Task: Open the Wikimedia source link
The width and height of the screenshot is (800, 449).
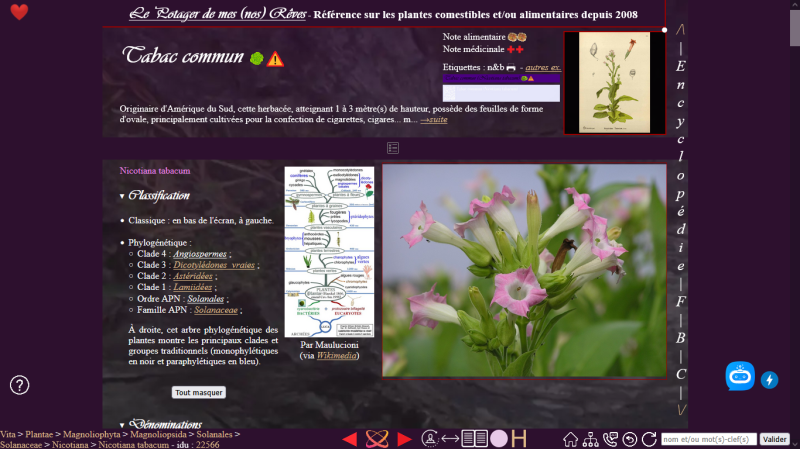Action: click(x=336, y=356)
